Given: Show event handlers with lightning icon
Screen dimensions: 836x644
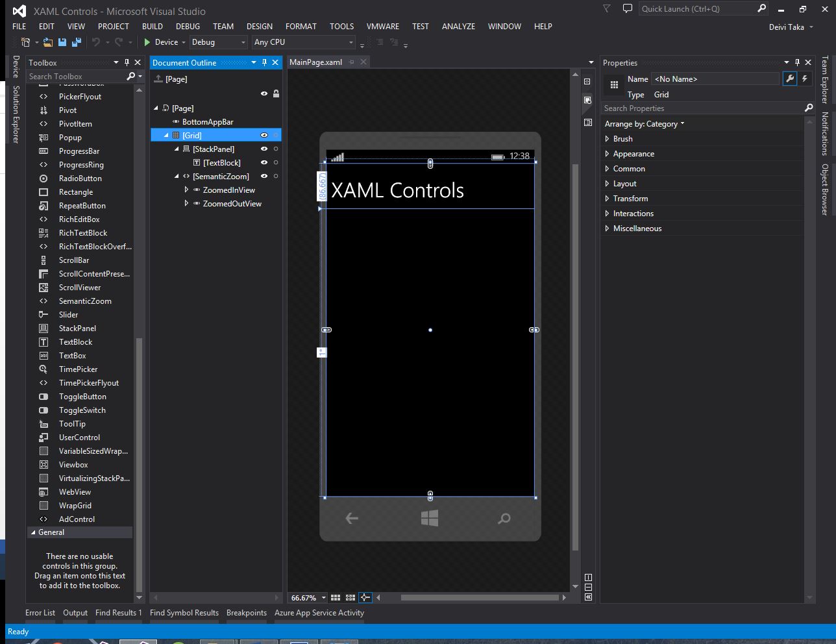Looking at the screenshot, I should [x=805, y=79].
